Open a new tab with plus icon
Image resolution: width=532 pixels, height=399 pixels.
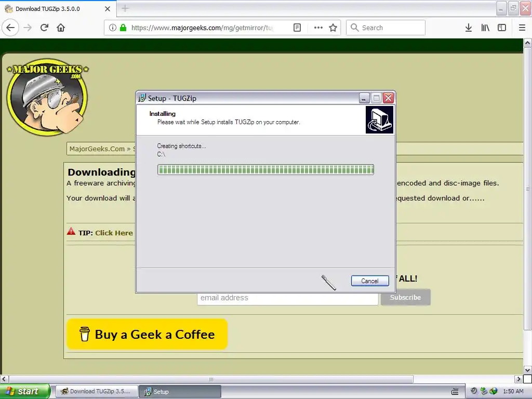125,8
